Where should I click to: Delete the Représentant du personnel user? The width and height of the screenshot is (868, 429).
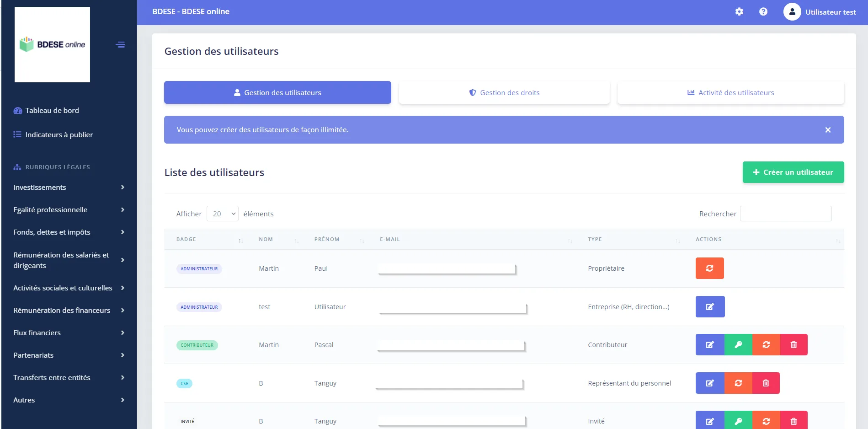(766, 383)
